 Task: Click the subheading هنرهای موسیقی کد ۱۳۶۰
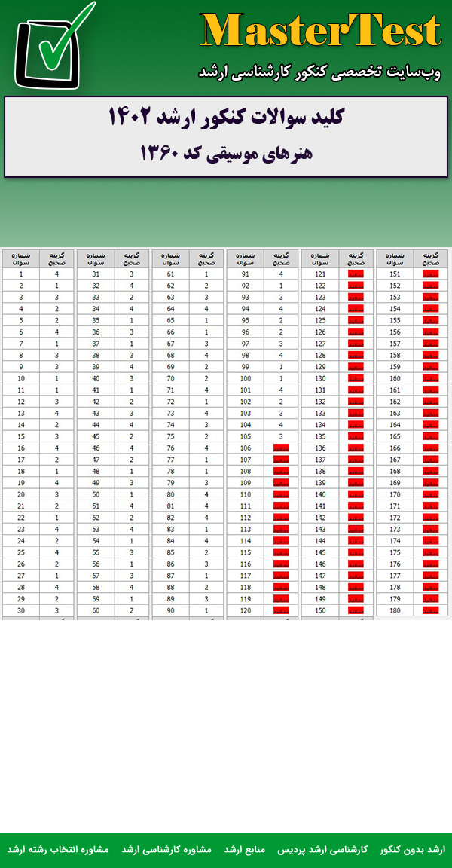click(x=226, y=154)
